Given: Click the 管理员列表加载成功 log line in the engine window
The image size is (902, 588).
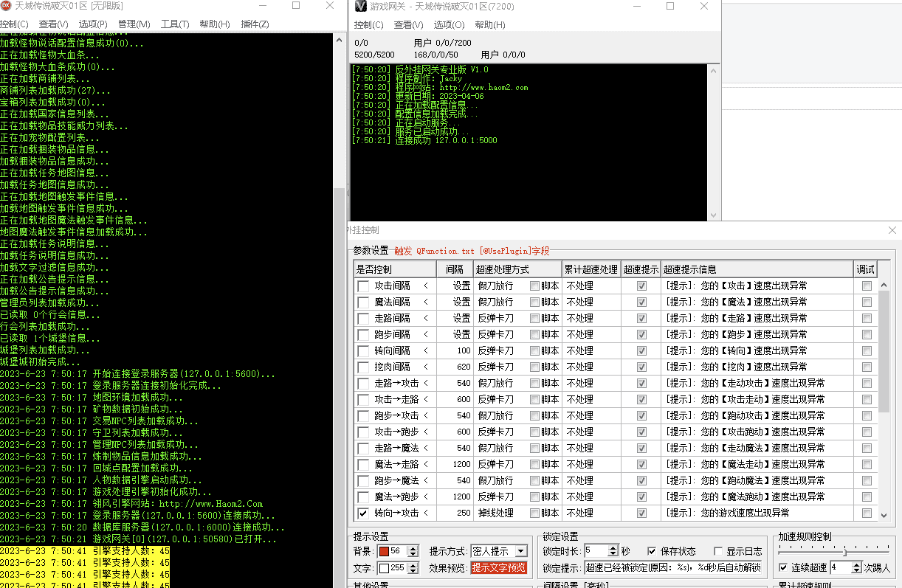Looking at the screenshot, I should pyautogui.click(x=49, y=302).
